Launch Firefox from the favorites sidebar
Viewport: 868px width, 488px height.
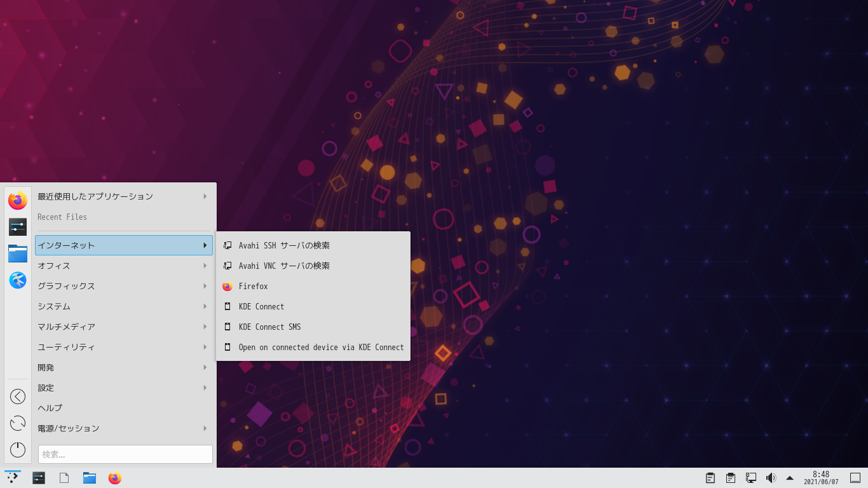(x=18, y=200)
